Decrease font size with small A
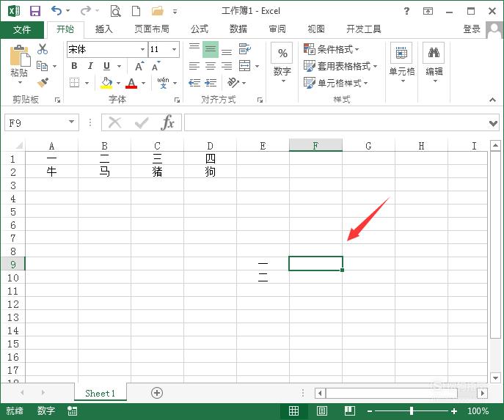504x420 pixels. [156, 66]
